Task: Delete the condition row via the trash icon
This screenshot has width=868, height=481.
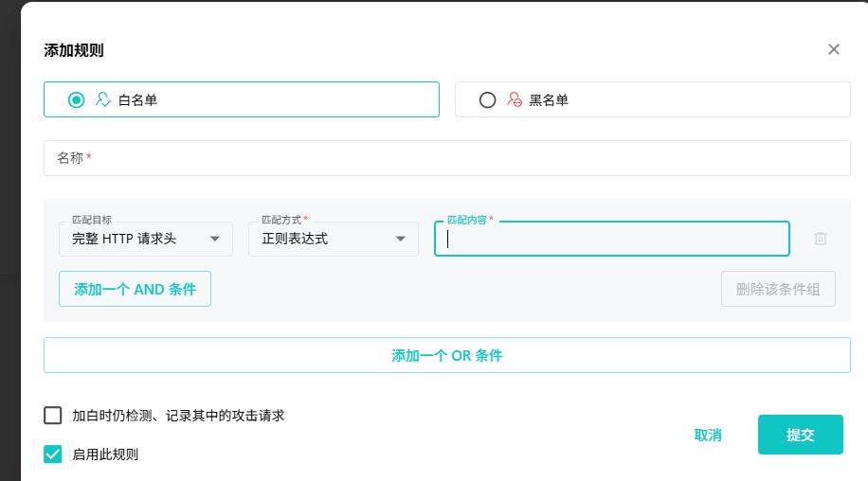Action: 821,239
